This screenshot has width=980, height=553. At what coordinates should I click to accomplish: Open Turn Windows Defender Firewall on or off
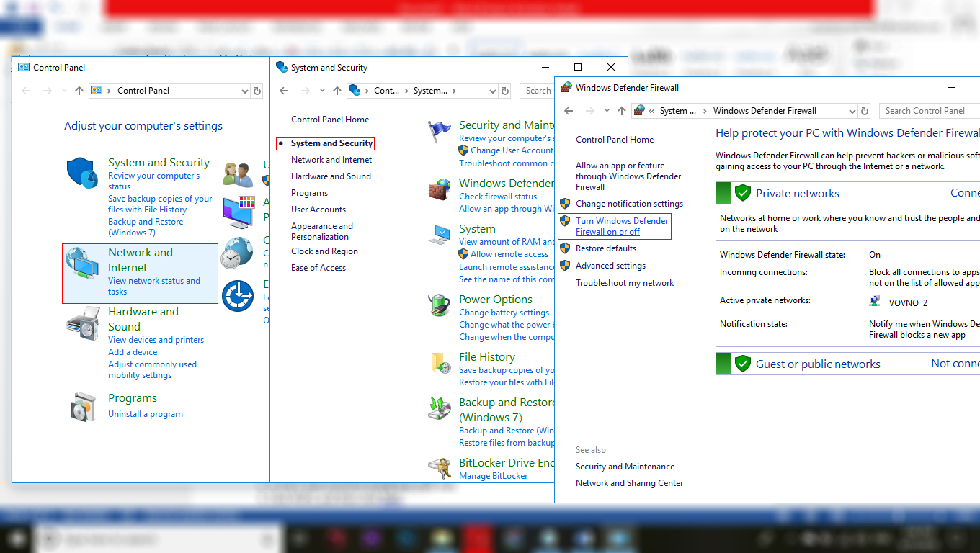coord(622,226)
